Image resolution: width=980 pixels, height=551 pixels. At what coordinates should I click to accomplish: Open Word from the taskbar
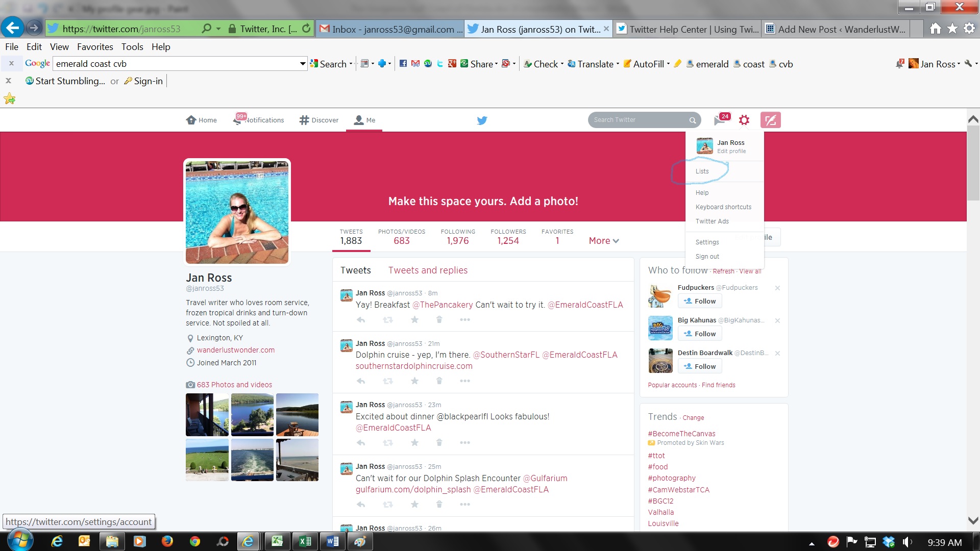point(332,541)
